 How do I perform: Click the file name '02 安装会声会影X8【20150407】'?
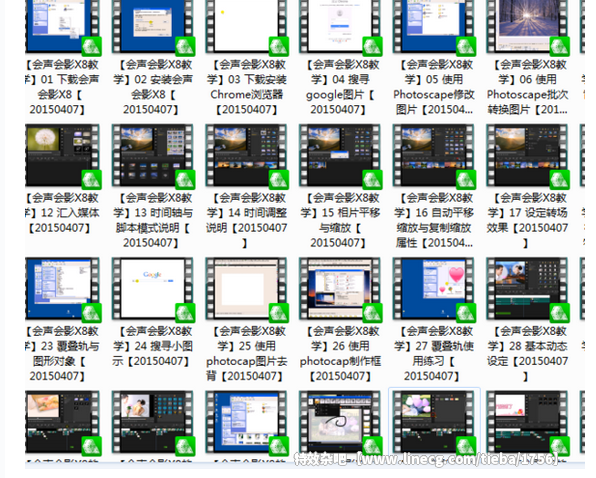(x=152, y=87)
